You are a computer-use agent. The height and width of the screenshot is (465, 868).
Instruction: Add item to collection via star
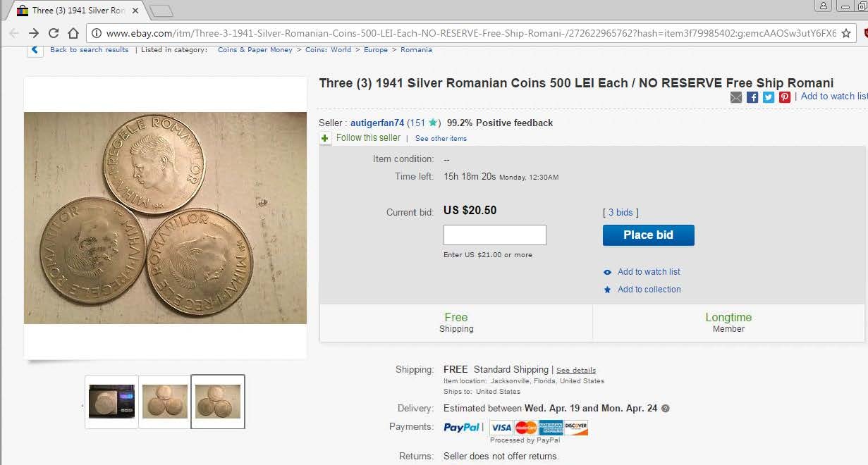click(607, 290)
